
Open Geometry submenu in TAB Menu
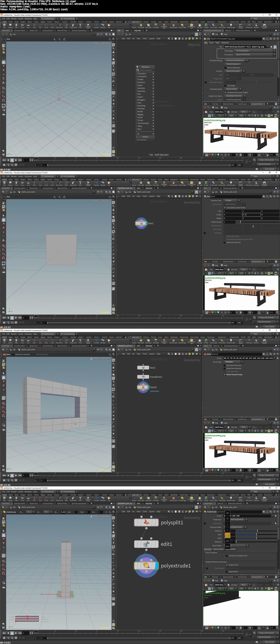tap(145, 91)
